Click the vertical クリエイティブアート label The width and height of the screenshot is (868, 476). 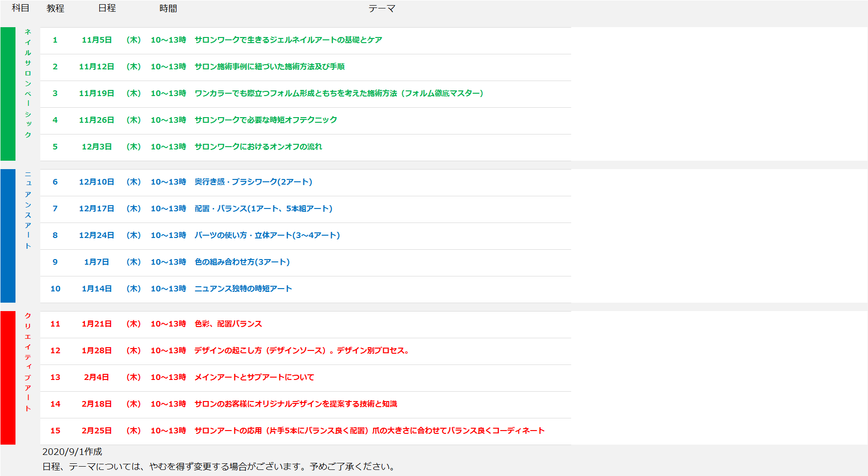[x=28, y=362]
